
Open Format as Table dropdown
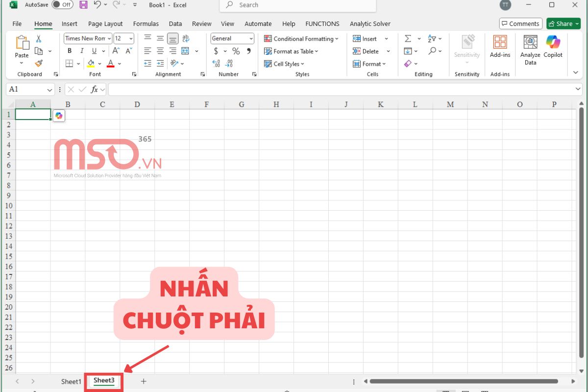[291, 51]
